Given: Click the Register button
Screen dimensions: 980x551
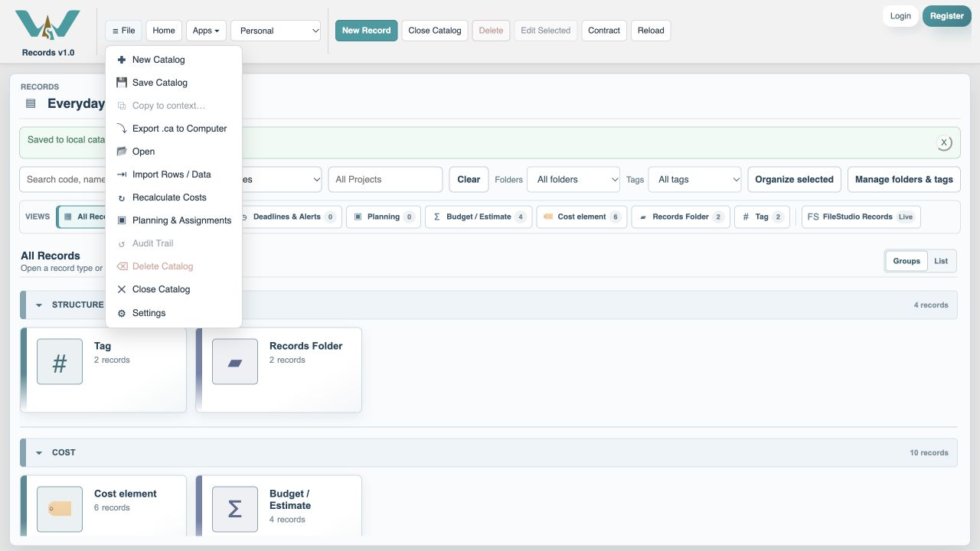Looking at the screenshot, I should coord(947,16).
